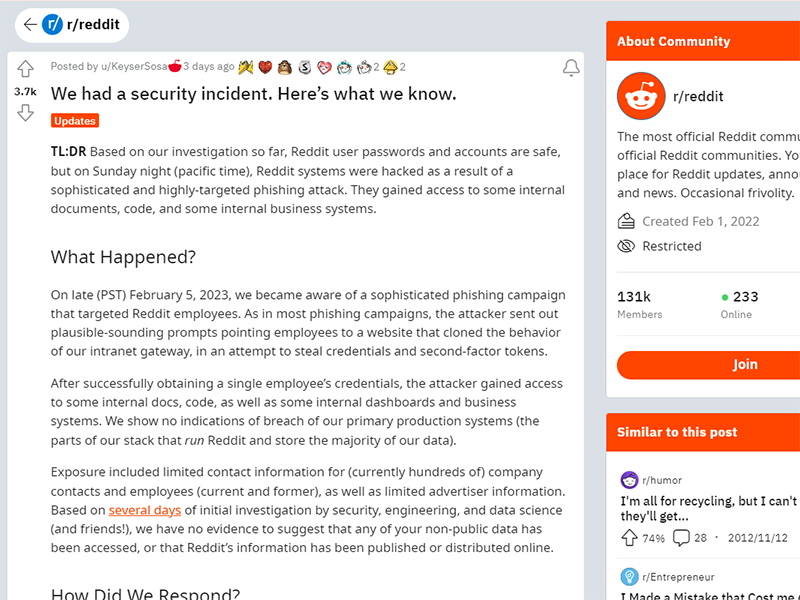
Task: Downvote the security incident post
Action: [x=25, y=113]
